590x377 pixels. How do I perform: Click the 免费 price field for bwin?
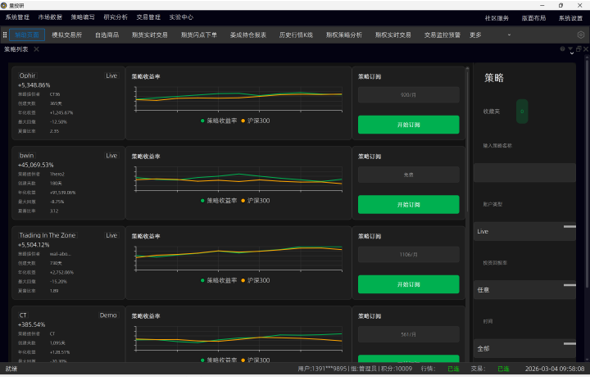tap(409, 175)
